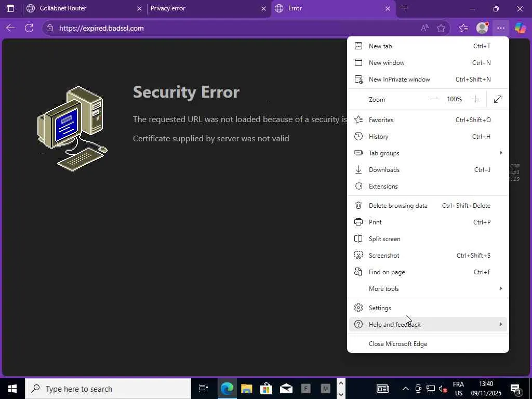This screenshot has width=532, height=399.
Task: Open a New InPrivate window
Action: tap(428, 79)
